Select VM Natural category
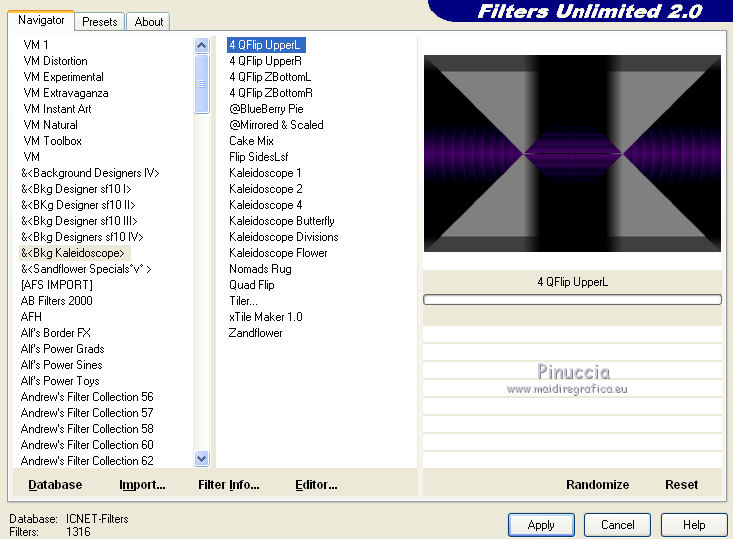This screenshot has width=733, height=539. pos(50,125)
